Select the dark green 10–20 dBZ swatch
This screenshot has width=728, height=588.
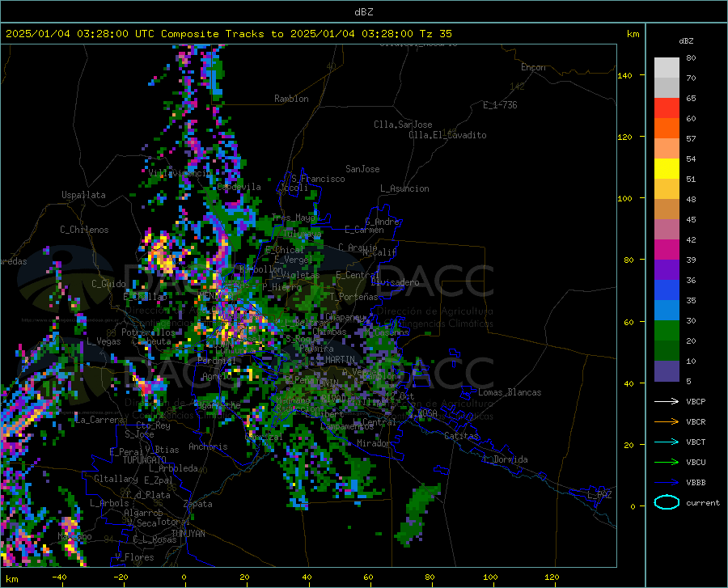tap(667, 351)
